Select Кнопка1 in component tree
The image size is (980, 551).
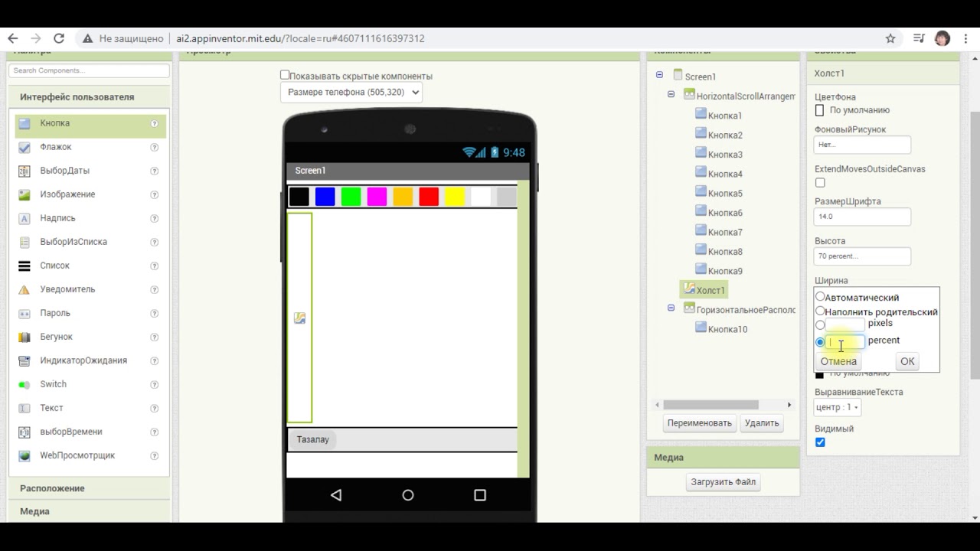point(724,116)
